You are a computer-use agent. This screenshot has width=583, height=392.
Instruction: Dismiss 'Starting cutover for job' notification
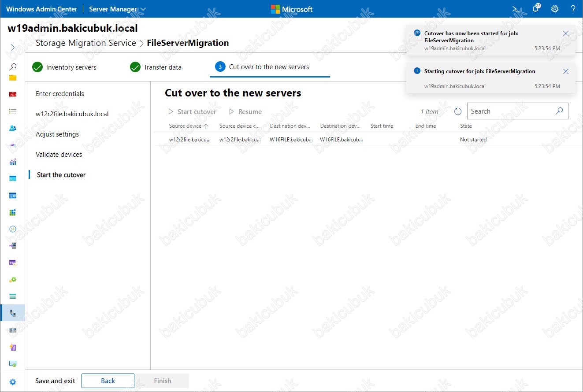point(566,71)
